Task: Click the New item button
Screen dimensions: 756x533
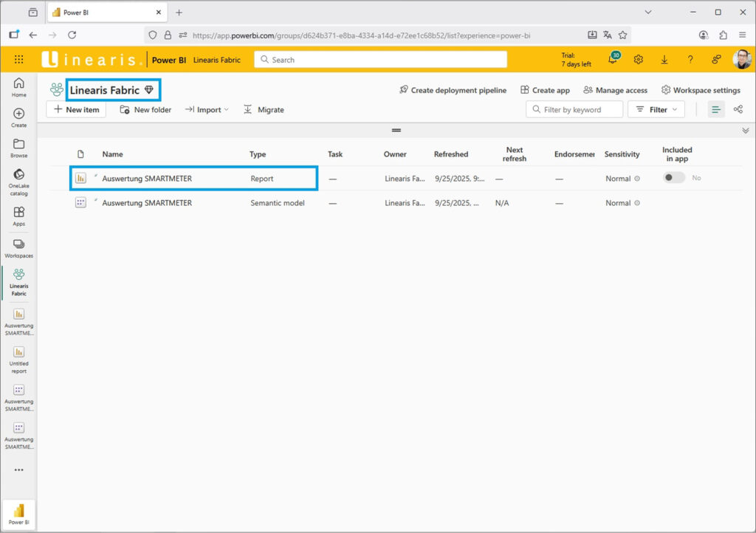Action: [x=76, y=109]
